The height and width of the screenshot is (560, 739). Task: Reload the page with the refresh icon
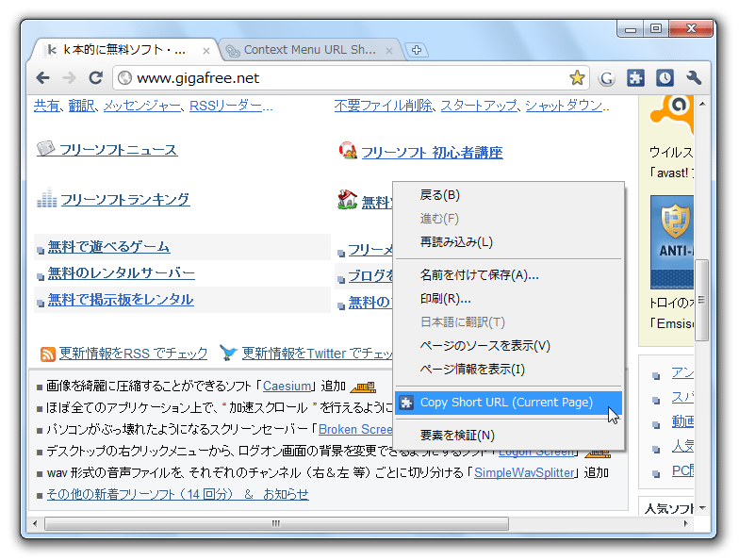point(96,77)
